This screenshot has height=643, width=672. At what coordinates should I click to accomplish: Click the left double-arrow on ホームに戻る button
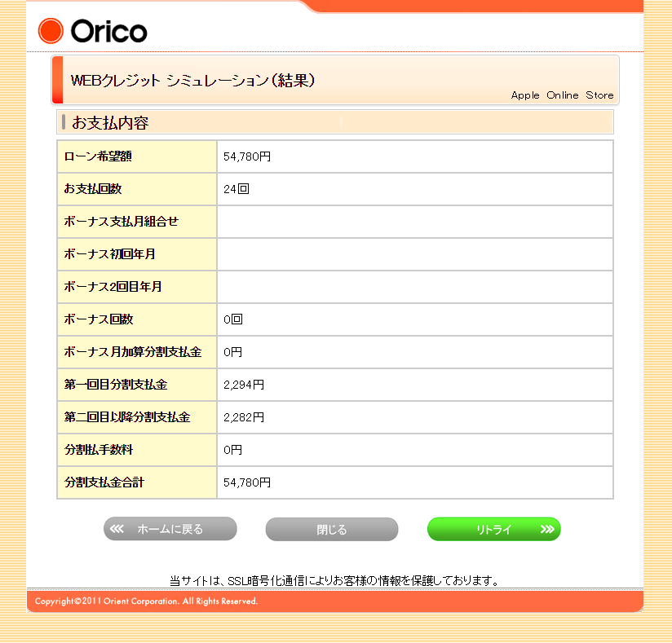[x=117, y=529]
